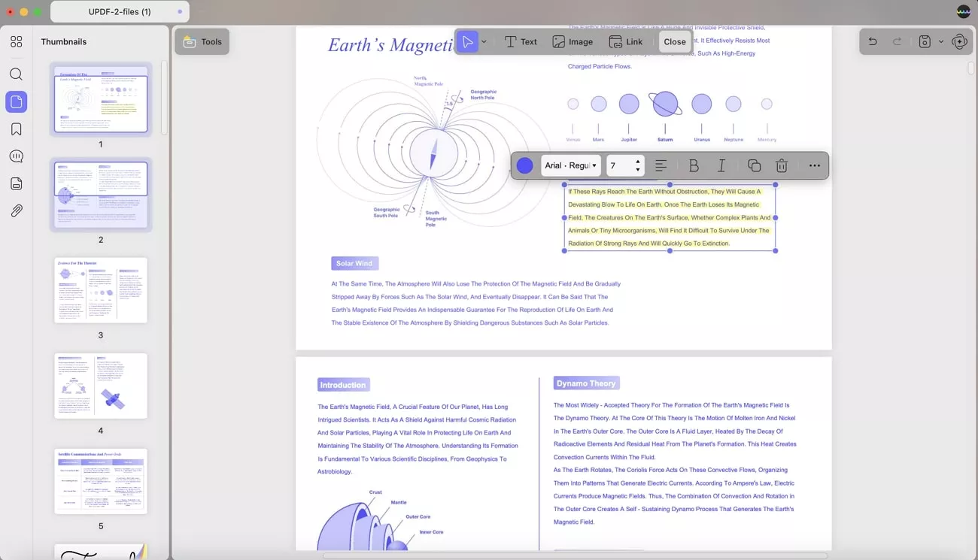This screenshot has width=978, height=560.
Task: Enable the selection arrow tool
Action: click(466, 41)
